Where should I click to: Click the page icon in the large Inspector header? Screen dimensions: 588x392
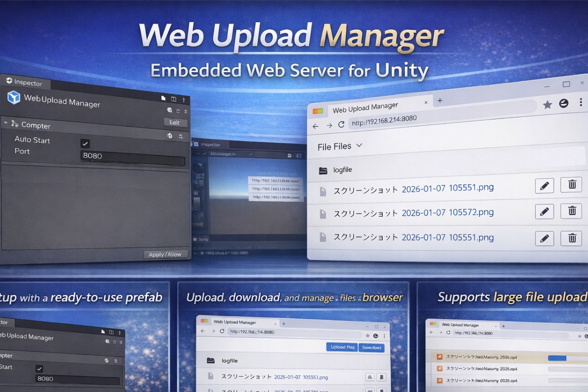point(164,98)
